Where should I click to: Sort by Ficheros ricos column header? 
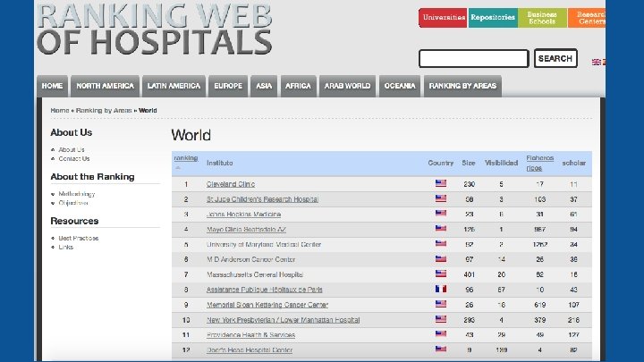(x=539, y=163)
